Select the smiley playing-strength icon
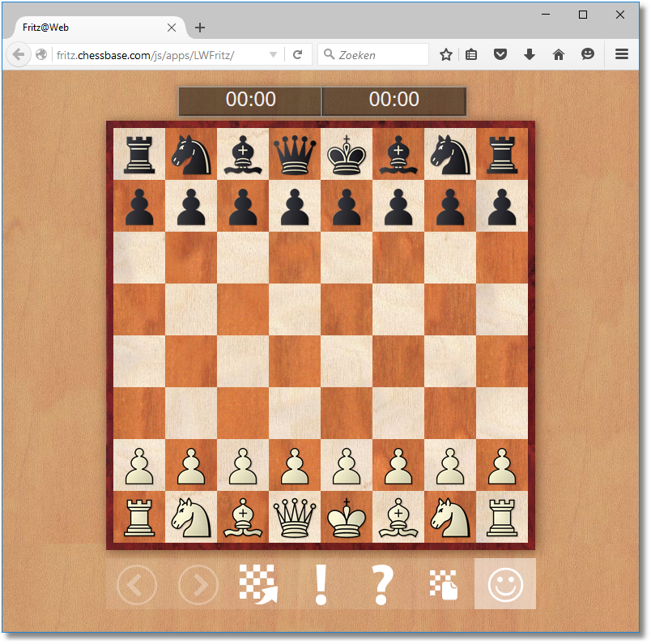 [505, 583]
